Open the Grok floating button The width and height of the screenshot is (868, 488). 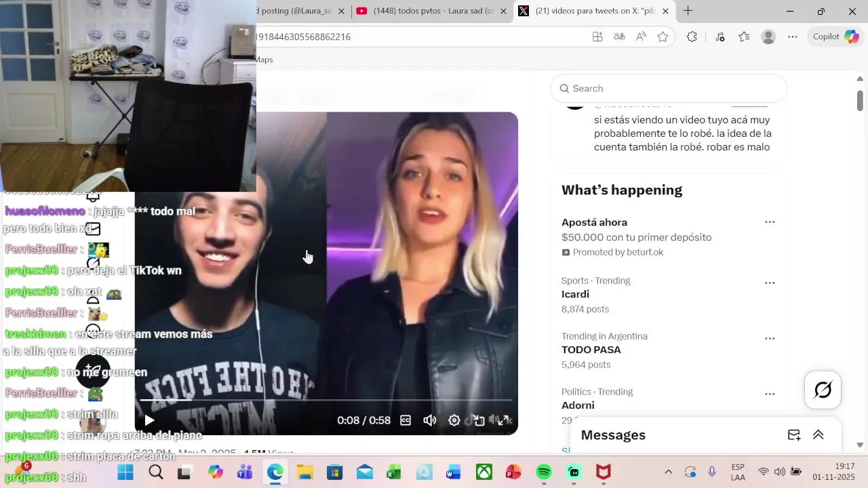pos(823,390)
